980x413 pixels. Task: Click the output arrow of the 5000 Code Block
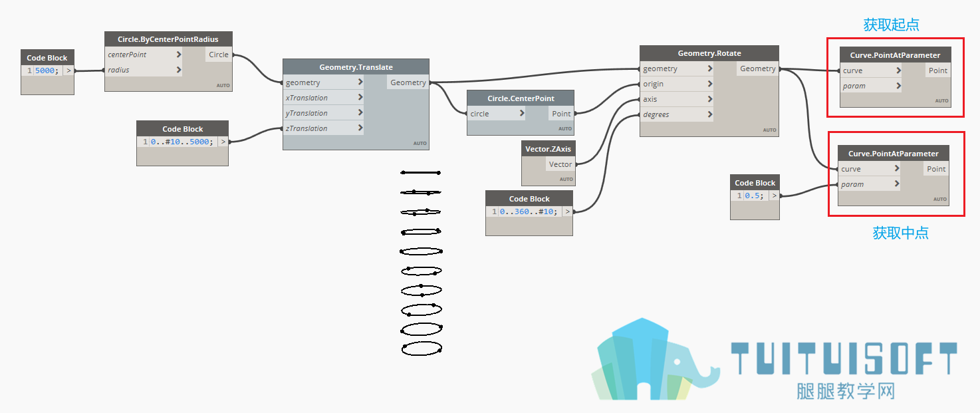tap(68, 70)
